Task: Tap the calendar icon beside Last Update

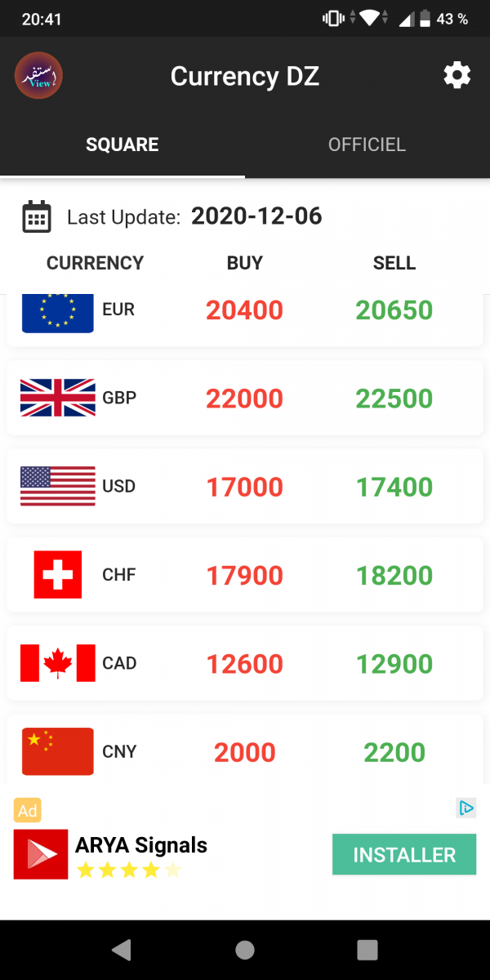Action: (36, 216)
